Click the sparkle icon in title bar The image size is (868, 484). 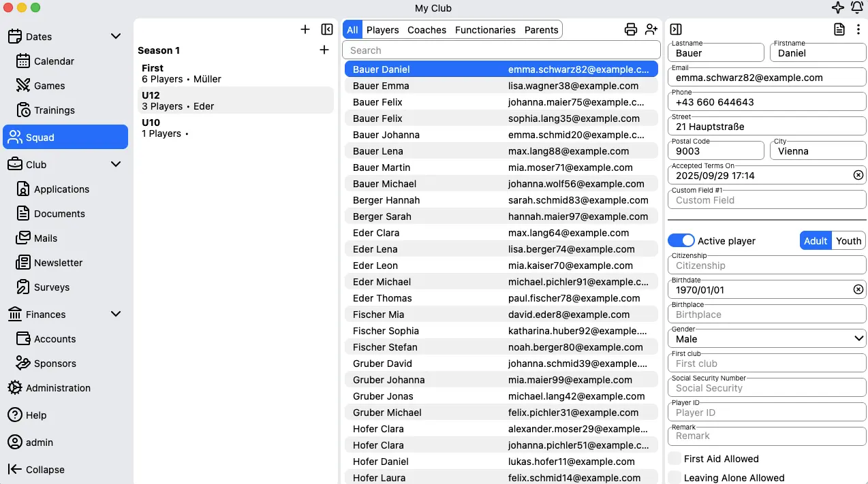pos(838,8)
